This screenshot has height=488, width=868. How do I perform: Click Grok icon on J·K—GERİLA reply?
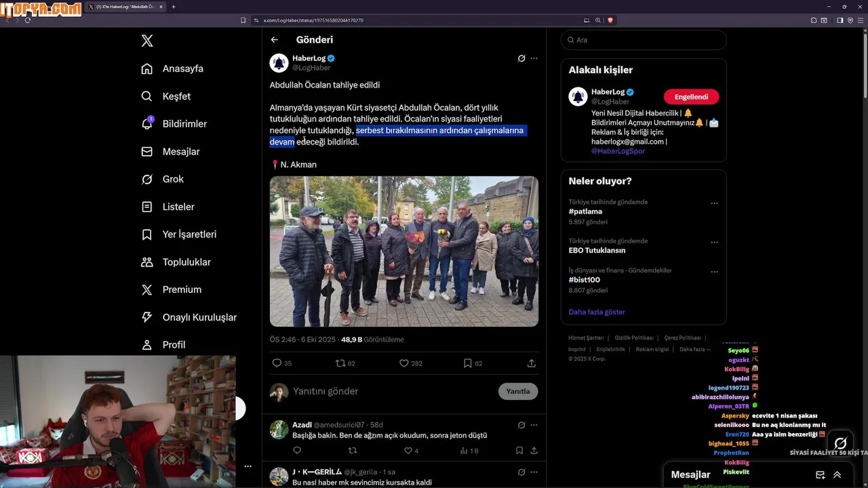pyautogui.click(x=521, y=472)
